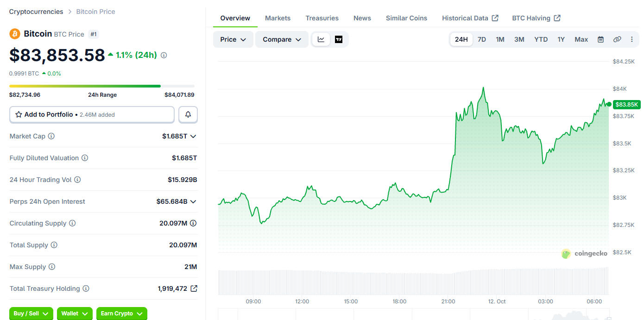Open the Buy / Sell dropdown
Screen dimensions: 644x320
tap(31, 314)
